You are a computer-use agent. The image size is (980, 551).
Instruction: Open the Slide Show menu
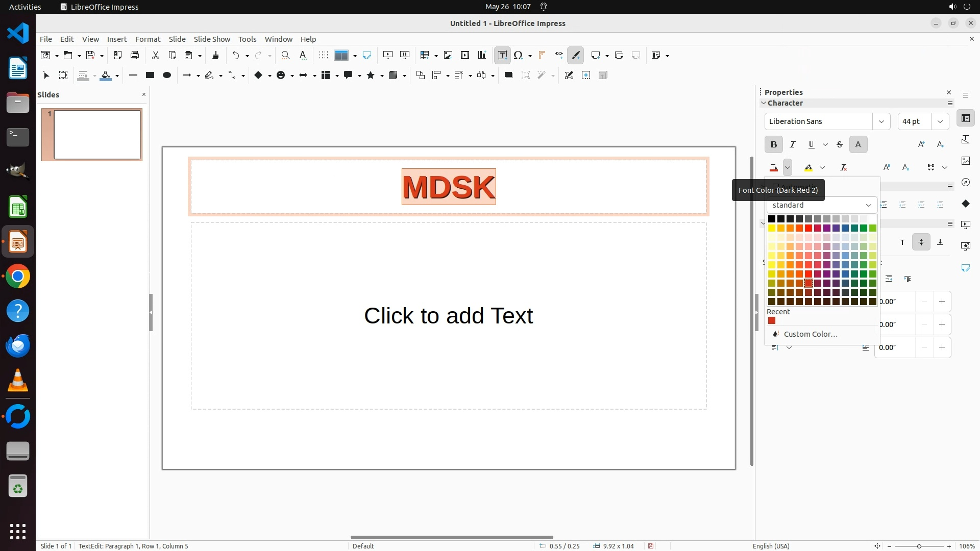coord(211,39)
